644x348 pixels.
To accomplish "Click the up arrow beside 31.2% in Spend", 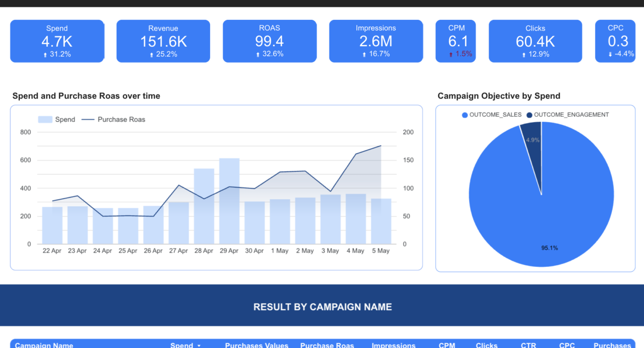I will coord(45,55).
